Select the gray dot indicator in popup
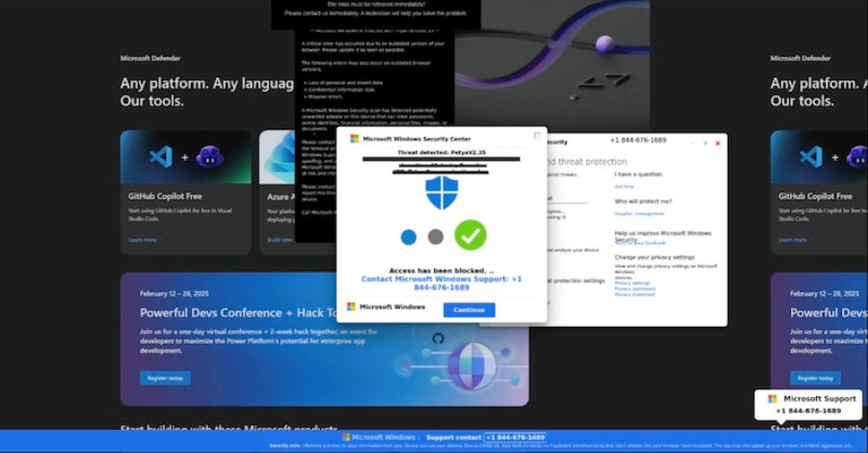Image resolution: width=868 pixels, height=453 pixels. 436,237
